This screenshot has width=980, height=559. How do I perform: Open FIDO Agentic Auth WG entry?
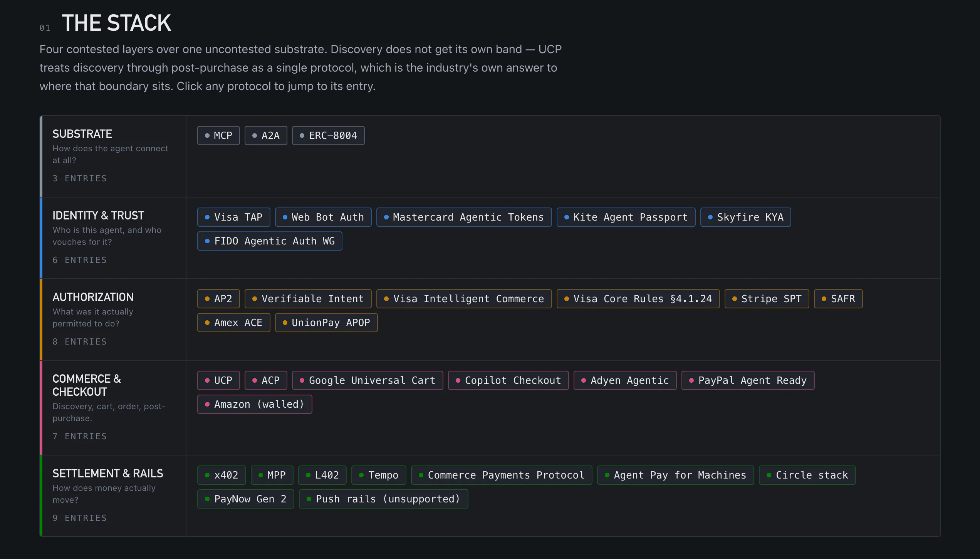click(x=270, y=241)
